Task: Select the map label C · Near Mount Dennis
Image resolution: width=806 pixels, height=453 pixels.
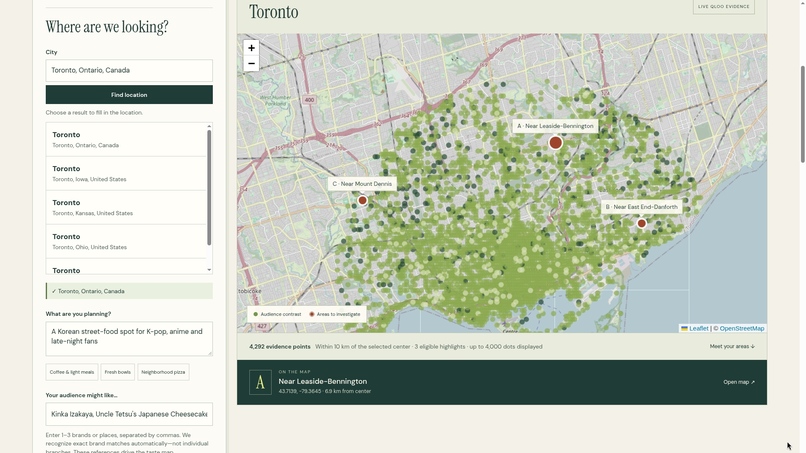Action: (362, 184)
